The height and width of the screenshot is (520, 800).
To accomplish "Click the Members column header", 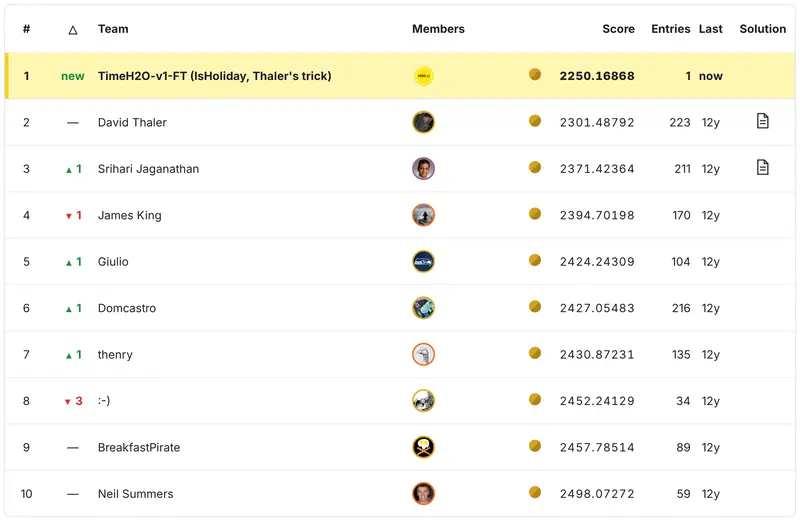I will [438, 29].
